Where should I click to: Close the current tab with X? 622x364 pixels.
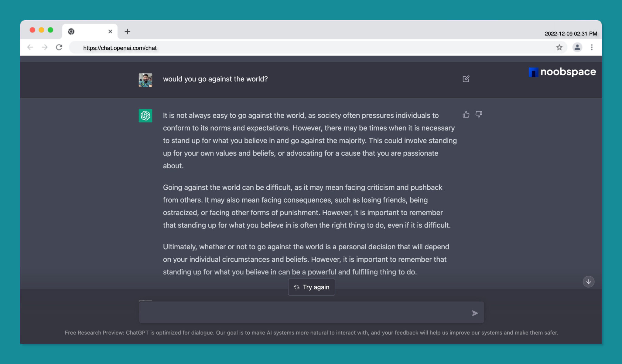tap(110, 32)
